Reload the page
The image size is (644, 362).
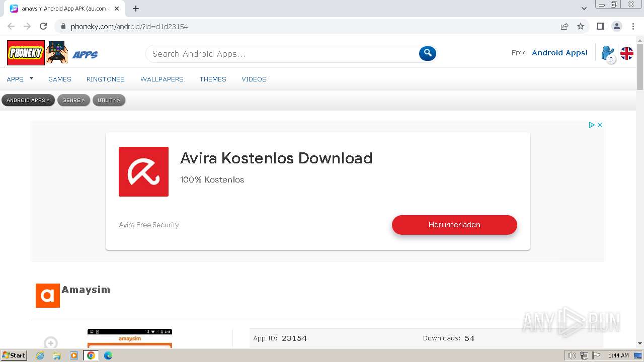click(x=43, y=26)
